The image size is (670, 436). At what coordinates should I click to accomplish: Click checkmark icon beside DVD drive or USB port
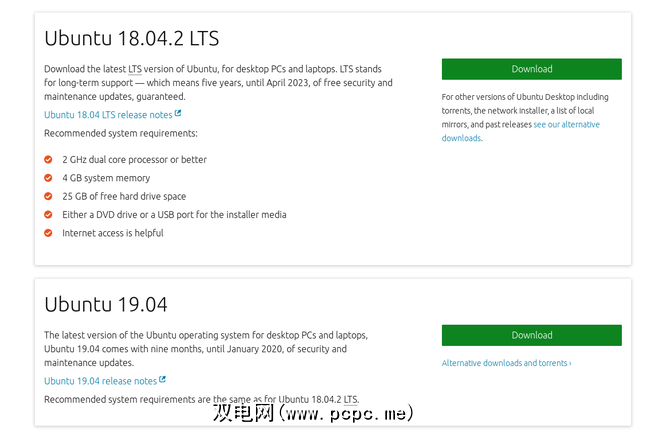point(49,214)
